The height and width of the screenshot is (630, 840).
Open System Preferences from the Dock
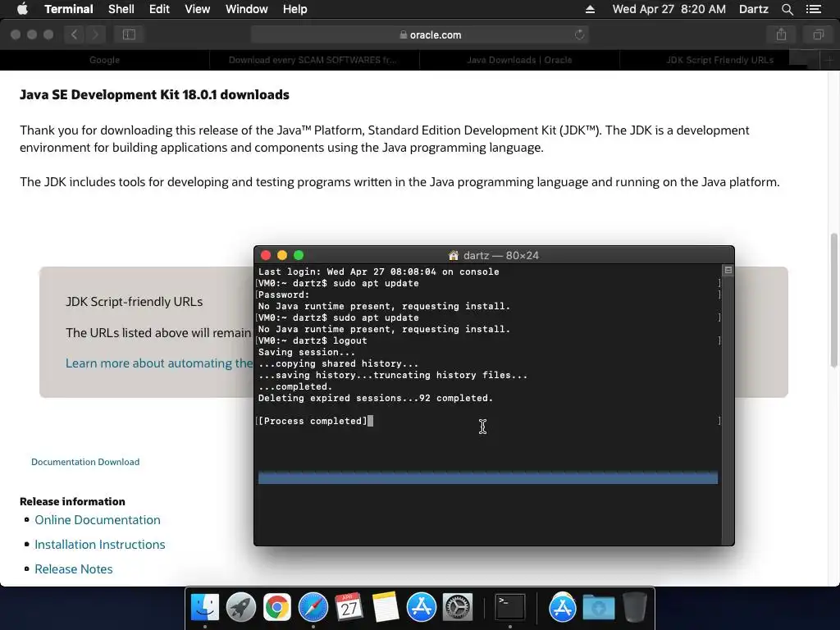coord(457,608)
